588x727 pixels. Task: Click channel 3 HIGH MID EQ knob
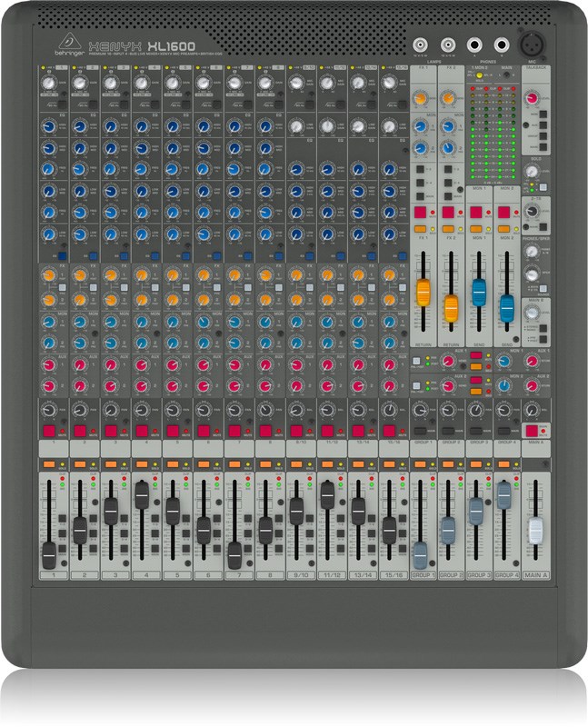pyautogui.click(x=110, y=148)
